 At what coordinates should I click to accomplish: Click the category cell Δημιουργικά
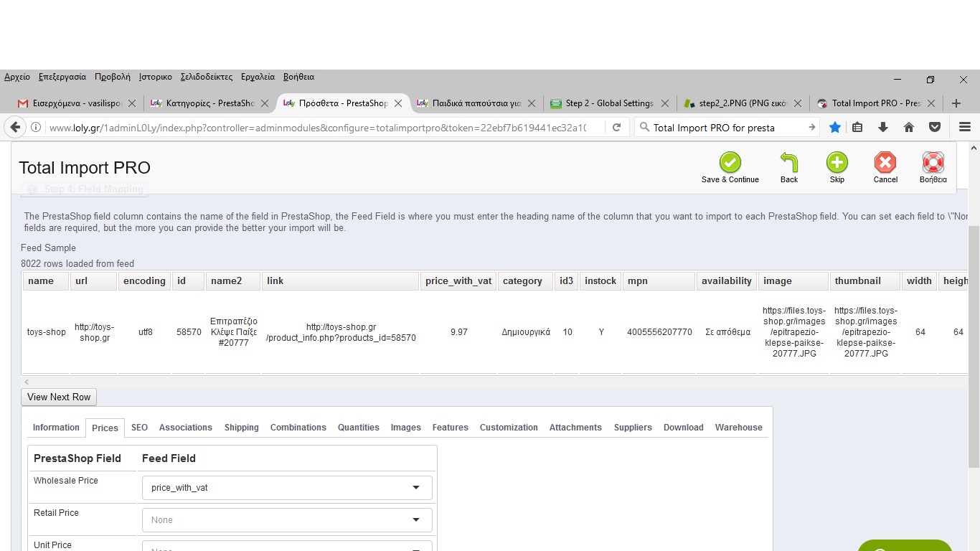526,332
